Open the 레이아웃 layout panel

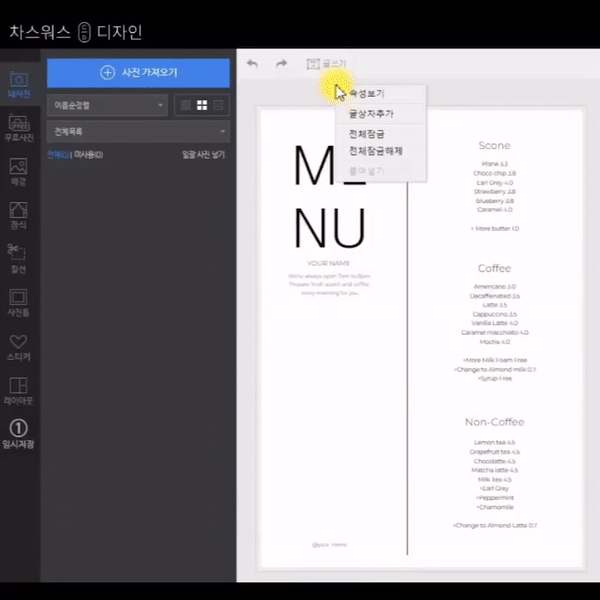tap(18, 391)
